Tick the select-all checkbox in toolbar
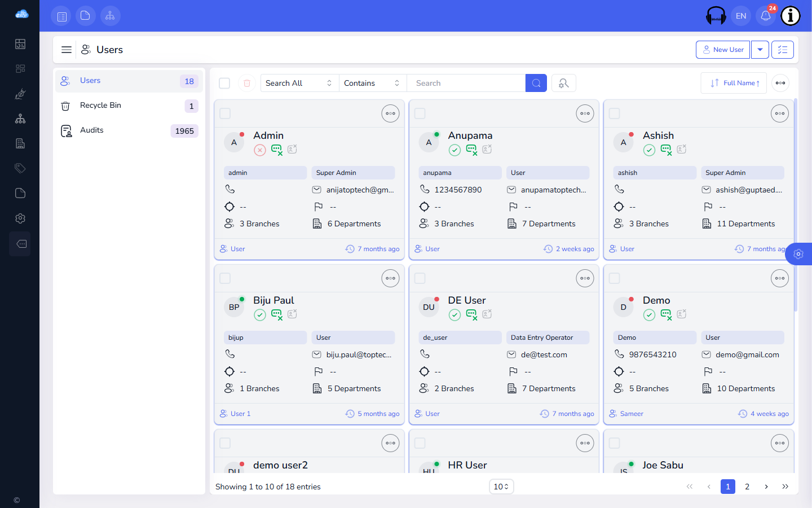This screenshot has width=812, height=508. (224, 83)
